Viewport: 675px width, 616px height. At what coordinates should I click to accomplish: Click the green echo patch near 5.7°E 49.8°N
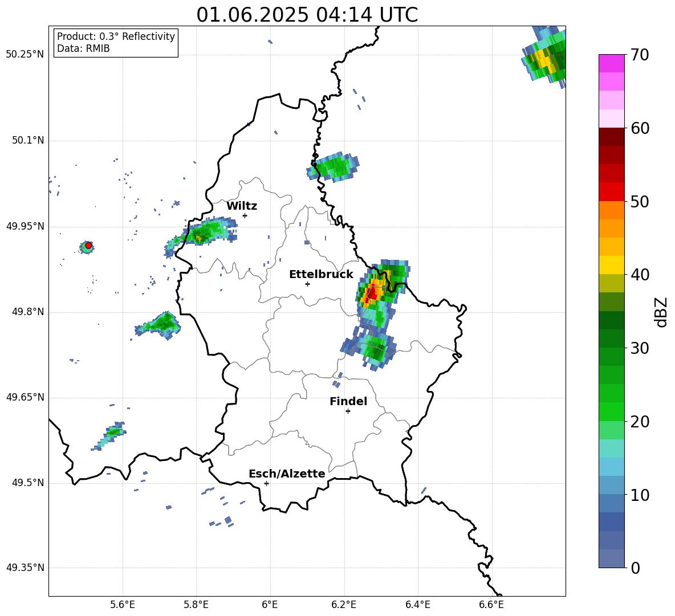pyautogui.click(x=159, y=325)
